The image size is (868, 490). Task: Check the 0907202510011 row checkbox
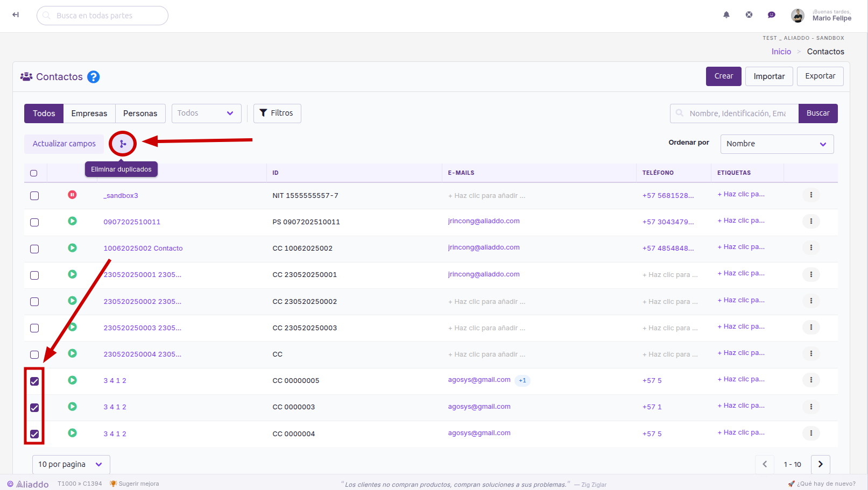[34, 222]
